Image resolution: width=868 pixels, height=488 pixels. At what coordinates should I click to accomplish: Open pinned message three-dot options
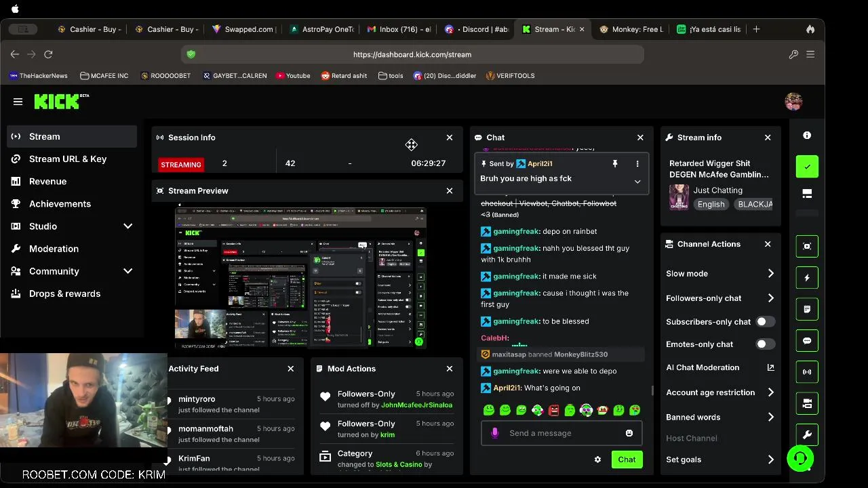[637, 163]
